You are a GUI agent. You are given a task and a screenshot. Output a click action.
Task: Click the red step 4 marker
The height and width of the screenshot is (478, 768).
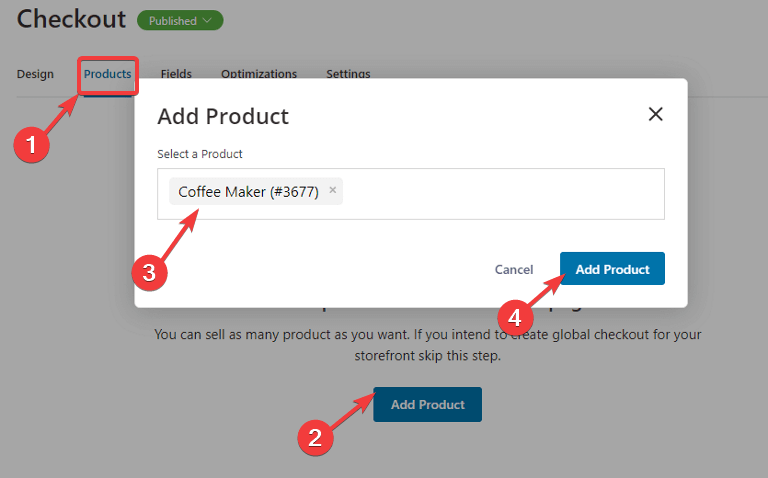point(515,318)
